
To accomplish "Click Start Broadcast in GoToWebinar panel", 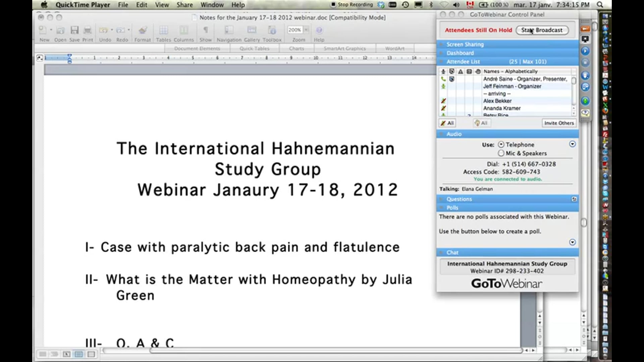I will click(541, 30).
